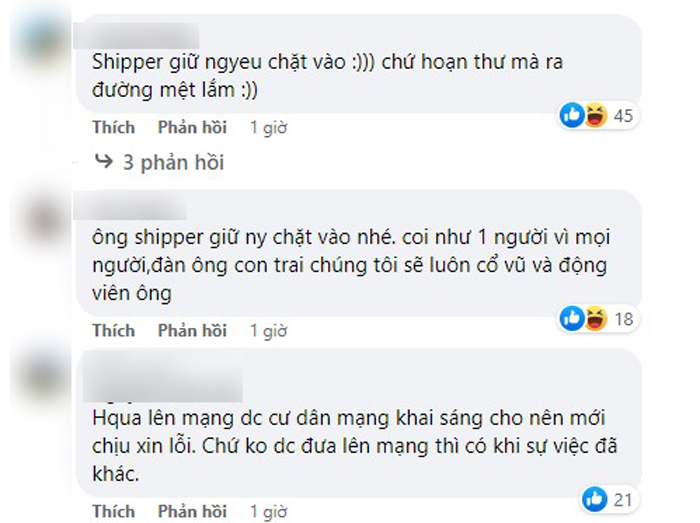Click the haha emoji on second comment

click(x=596, y=319)
